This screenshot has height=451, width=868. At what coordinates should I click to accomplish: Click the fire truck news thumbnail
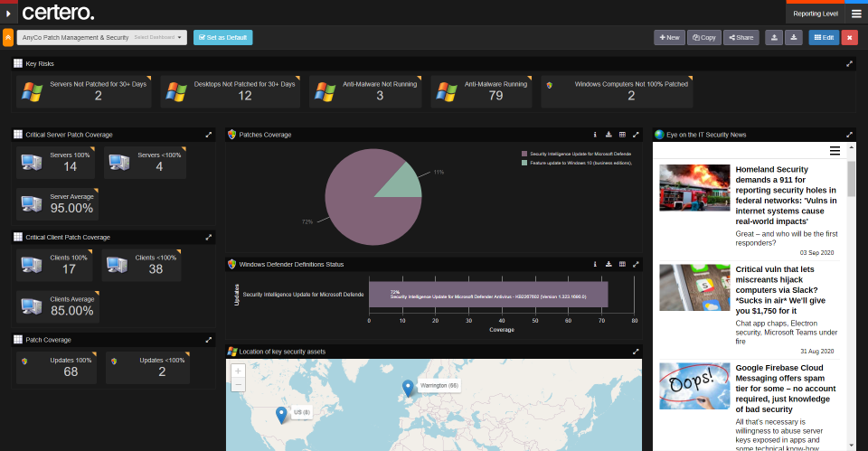click(x=694, y=188)
